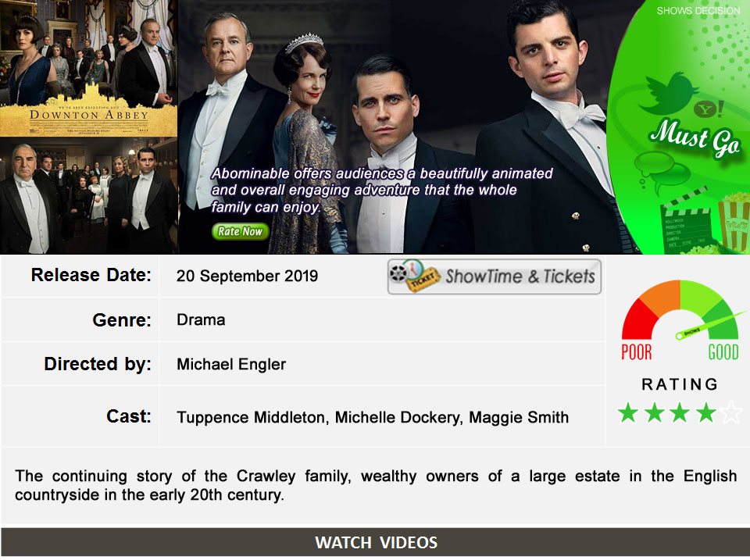Click the Yahoo icon in green panel
Viewport: 750px width, 560px height.
point(709,109)
